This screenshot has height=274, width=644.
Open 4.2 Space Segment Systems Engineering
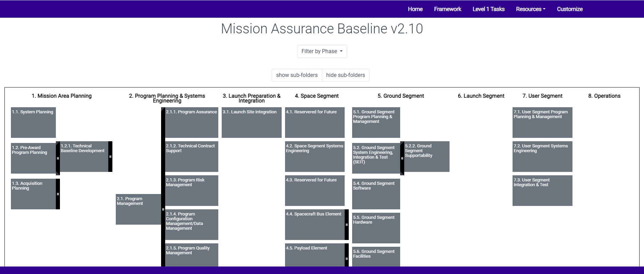click(315, 157)
